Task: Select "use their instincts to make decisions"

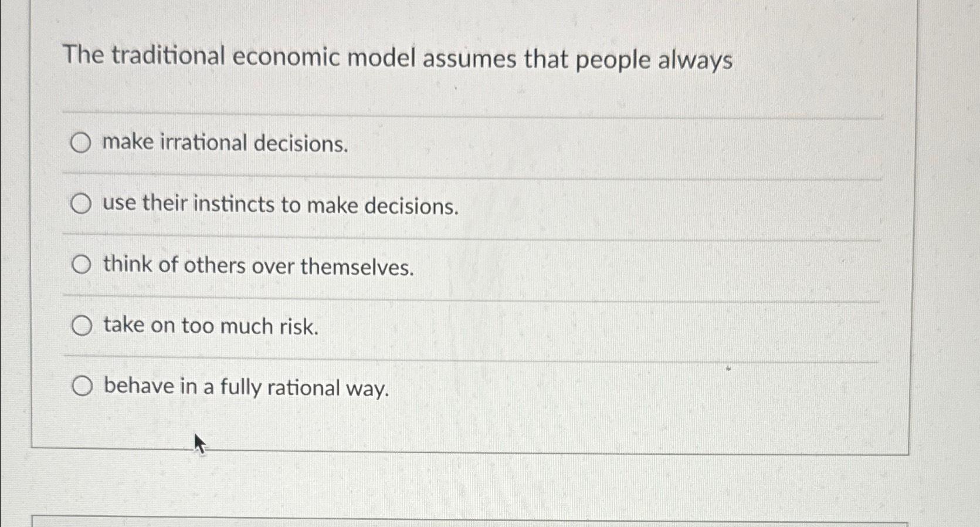Action: tap(82, 204)
